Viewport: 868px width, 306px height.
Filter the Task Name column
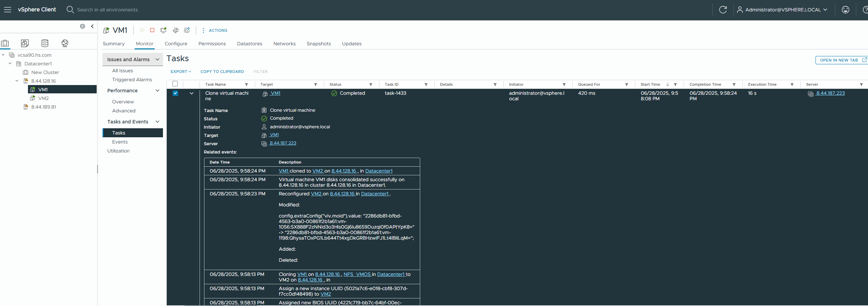pyautogui.click(x=247, y=85)
